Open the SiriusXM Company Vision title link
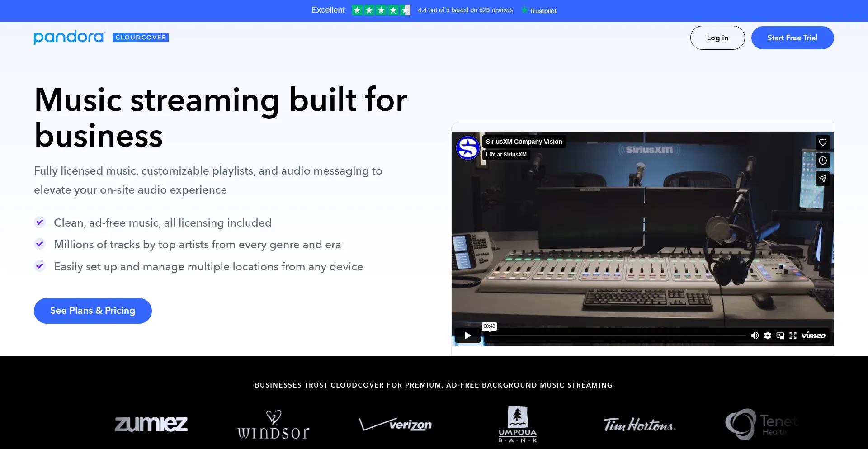This screenshot has height=449, width=868. 524,142
